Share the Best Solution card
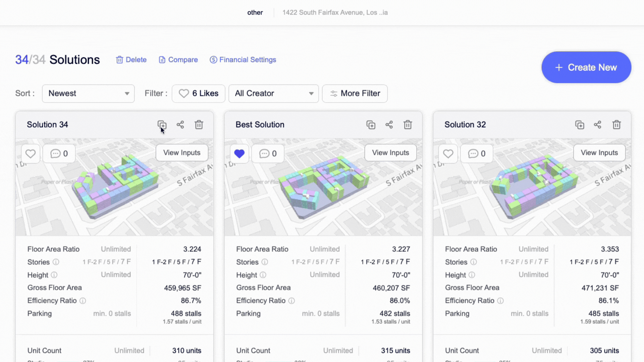Image resolution: width=644 pixels, height=362 pixels. [389, 125]
